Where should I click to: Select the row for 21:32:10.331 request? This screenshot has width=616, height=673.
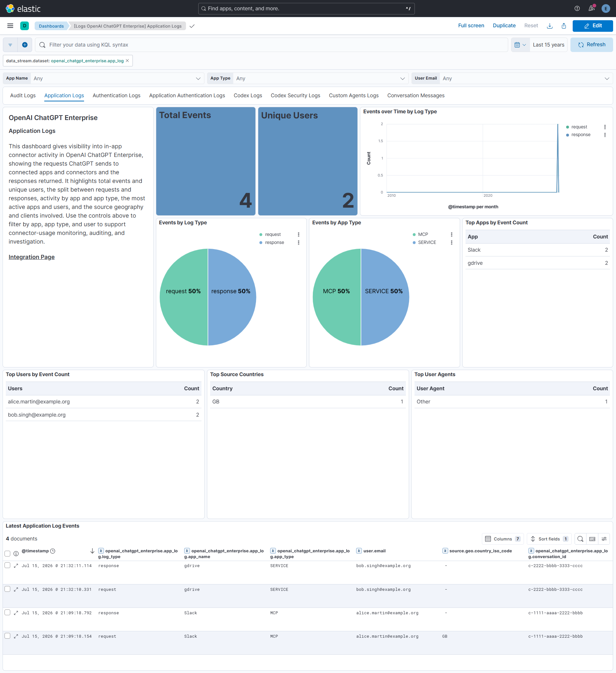tap(7, 589)
